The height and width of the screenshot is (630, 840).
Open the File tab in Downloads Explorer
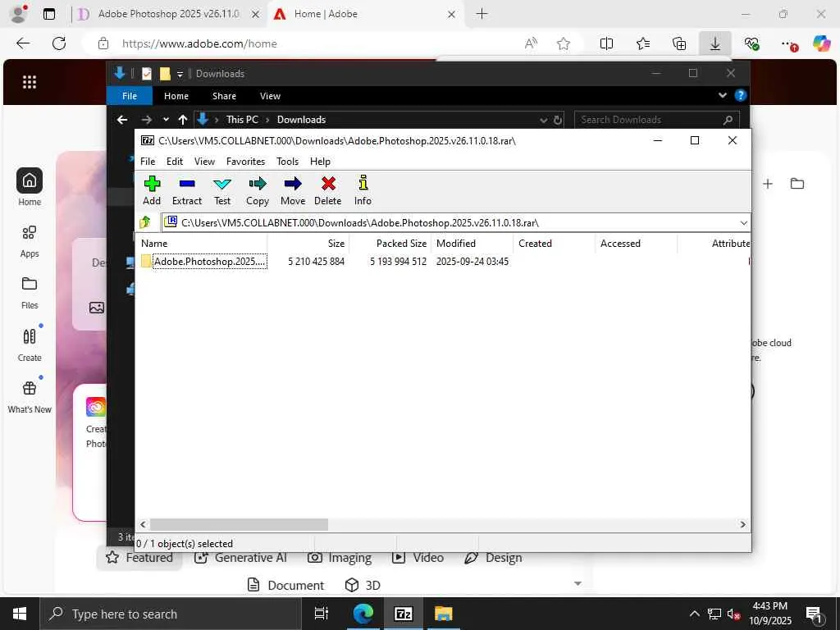click(x=130, y=96)
